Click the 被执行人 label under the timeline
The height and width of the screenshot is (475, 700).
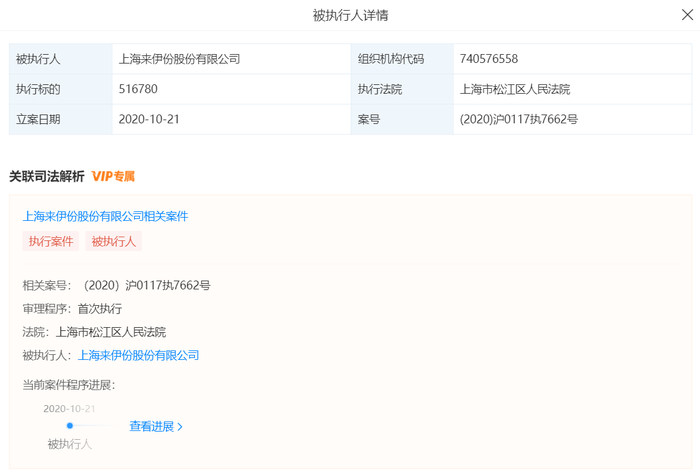point(70,444)
